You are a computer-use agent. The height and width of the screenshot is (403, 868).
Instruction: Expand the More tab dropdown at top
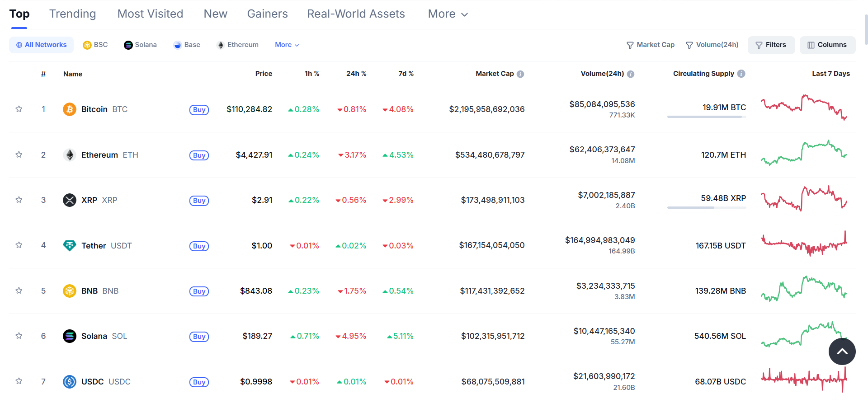[x=448, y=14]
